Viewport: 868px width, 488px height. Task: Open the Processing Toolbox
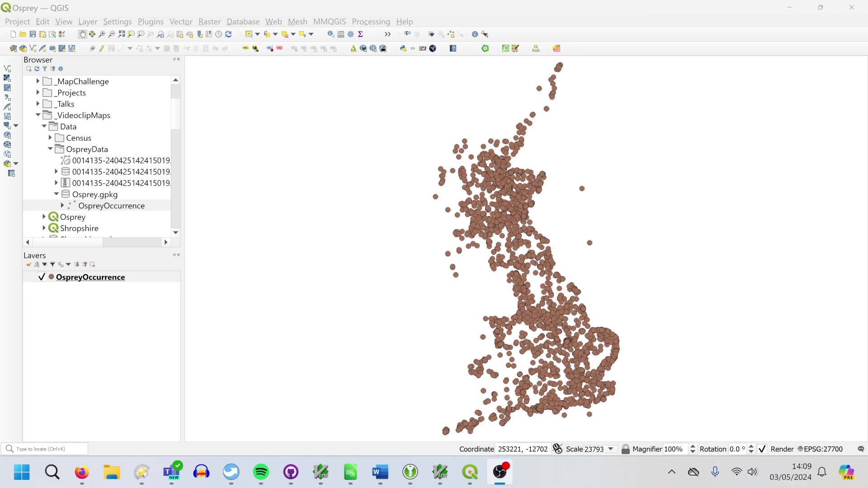[351, 34]
